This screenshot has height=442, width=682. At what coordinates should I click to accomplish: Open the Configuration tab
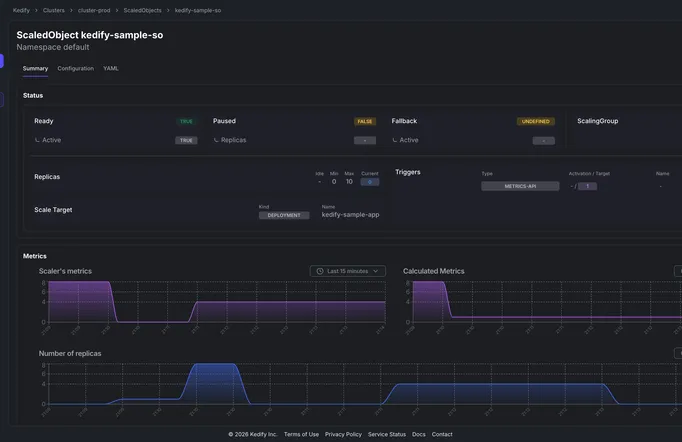[x=76, y=69]
